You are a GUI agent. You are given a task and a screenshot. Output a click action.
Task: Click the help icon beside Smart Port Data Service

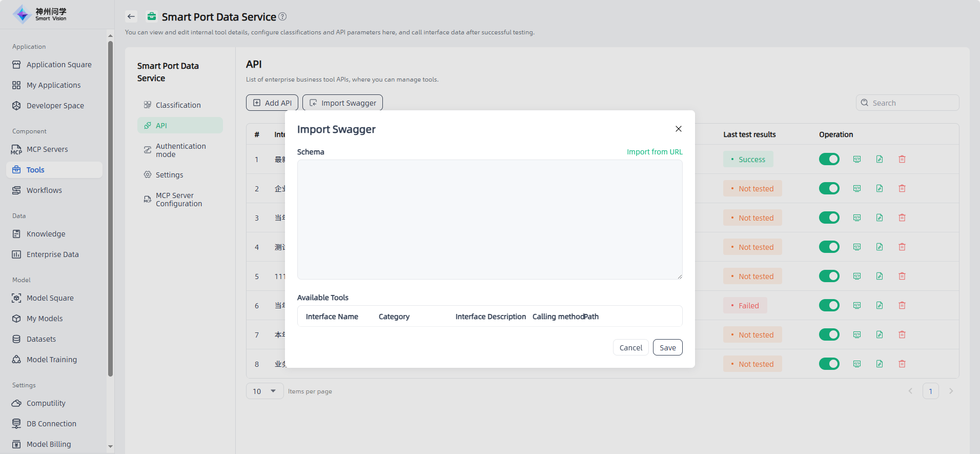[x=282, y=16]
